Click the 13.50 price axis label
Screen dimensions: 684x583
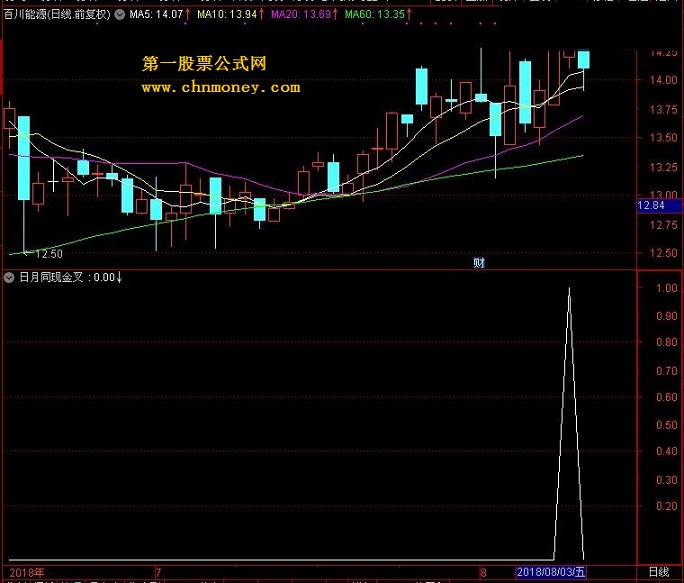(663, 138)
